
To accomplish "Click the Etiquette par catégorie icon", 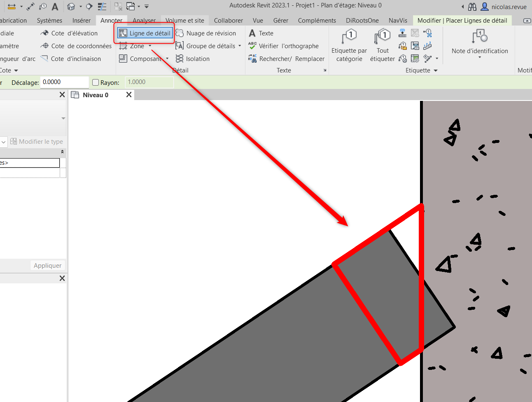I will 349,37.
